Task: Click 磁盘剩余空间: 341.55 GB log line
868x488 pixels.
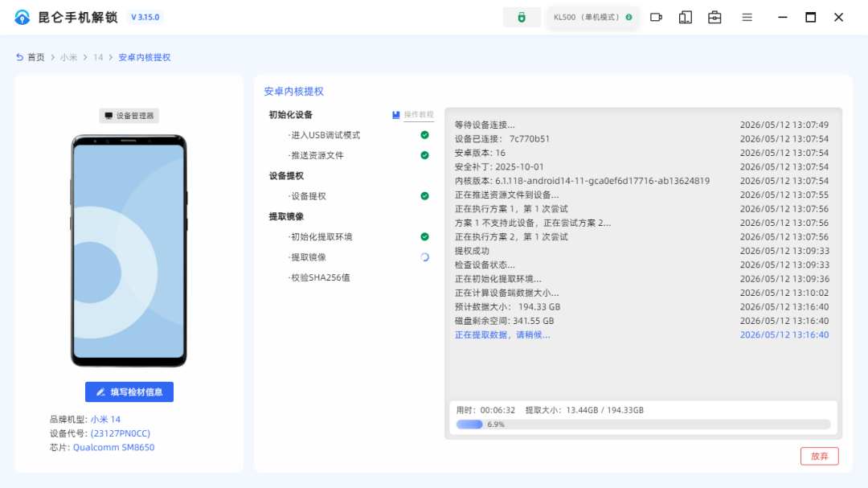Action: [x=504, y=321]
